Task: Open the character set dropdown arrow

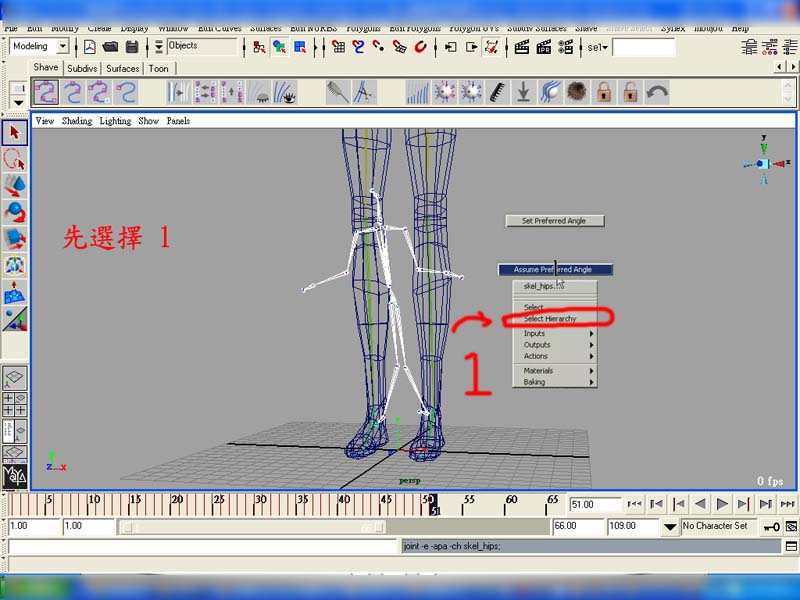Action: click(x=669, y=527)
